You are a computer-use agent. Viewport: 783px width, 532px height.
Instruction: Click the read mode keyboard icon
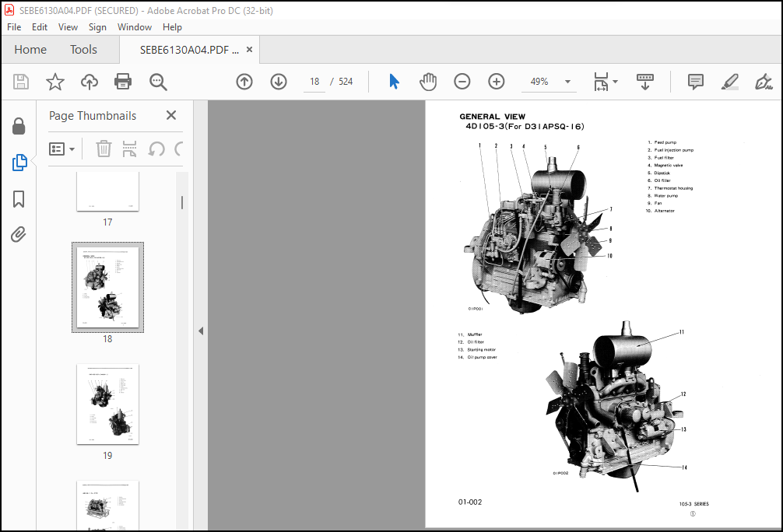point(645,82)
